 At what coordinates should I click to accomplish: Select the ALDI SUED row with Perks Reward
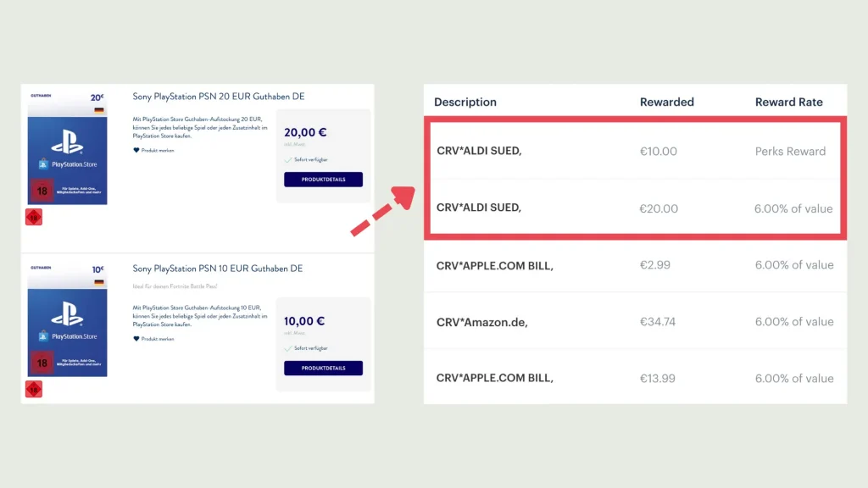(x=634, y=151)
